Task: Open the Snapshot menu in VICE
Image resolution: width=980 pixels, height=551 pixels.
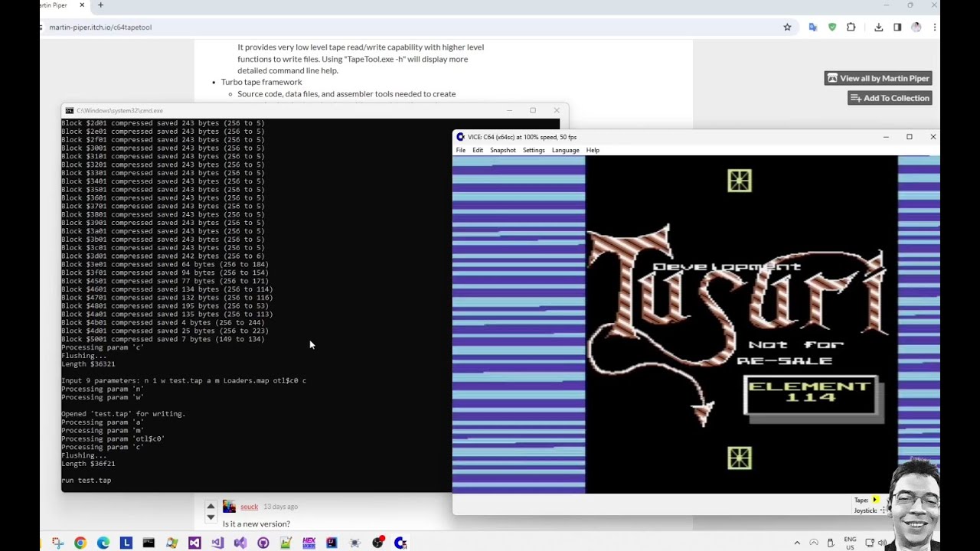Action: (503, 150)
